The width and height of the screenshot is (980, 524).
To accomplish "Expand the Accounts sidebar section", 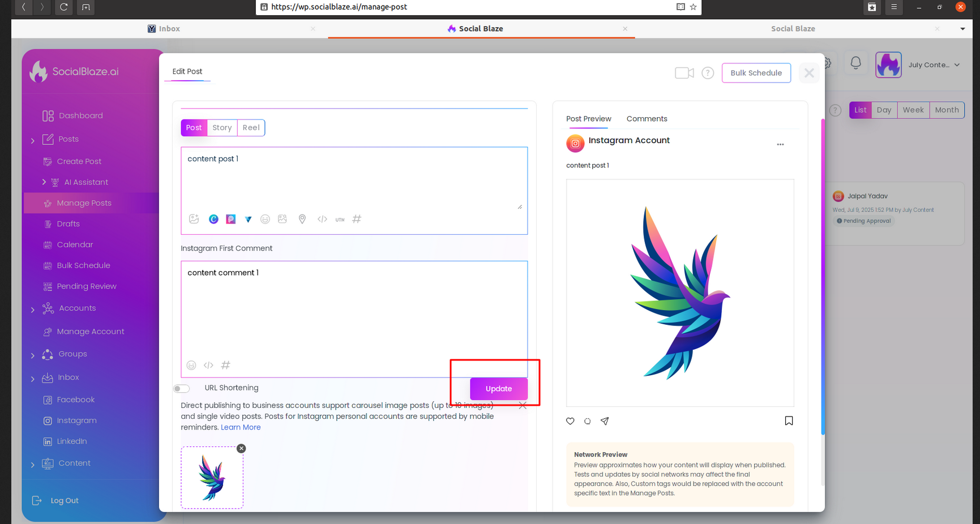I will click(x=32, y=310).
